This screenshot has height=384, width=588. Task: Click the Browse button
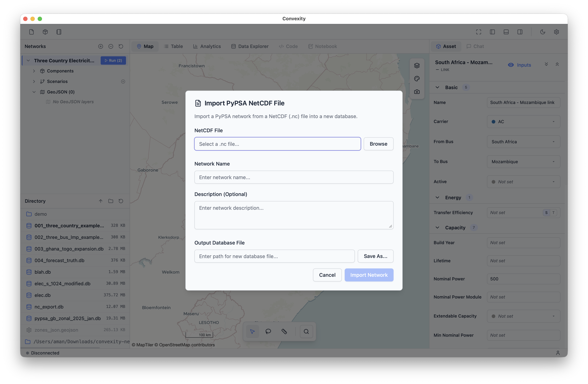(378, 144)
